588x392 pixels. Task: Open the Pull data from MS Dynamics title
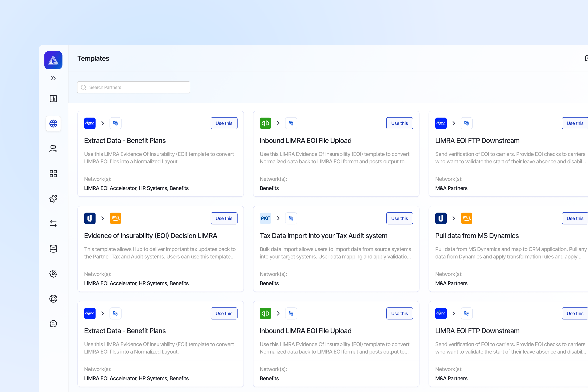coord(477,235)
